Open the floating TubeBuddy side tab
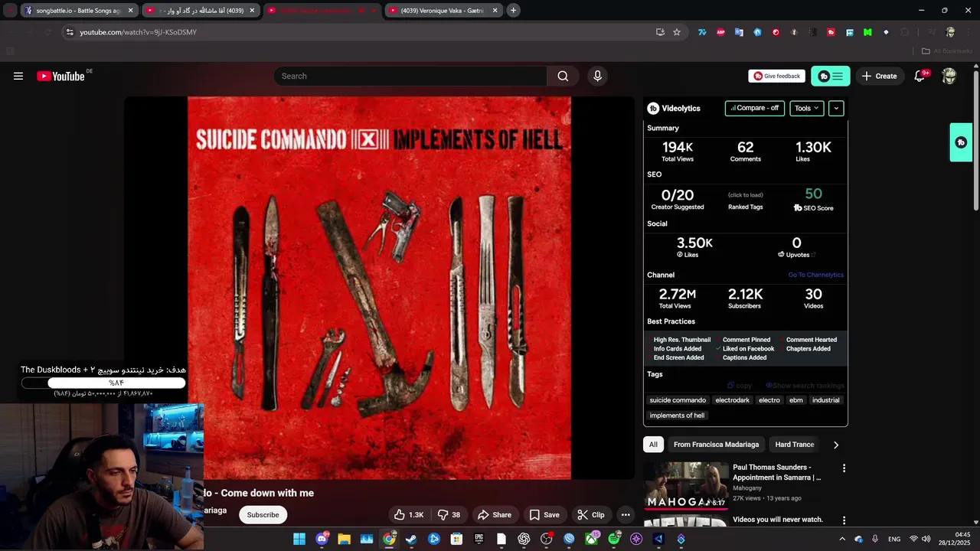Screen dimensions: 980x551 961,142
